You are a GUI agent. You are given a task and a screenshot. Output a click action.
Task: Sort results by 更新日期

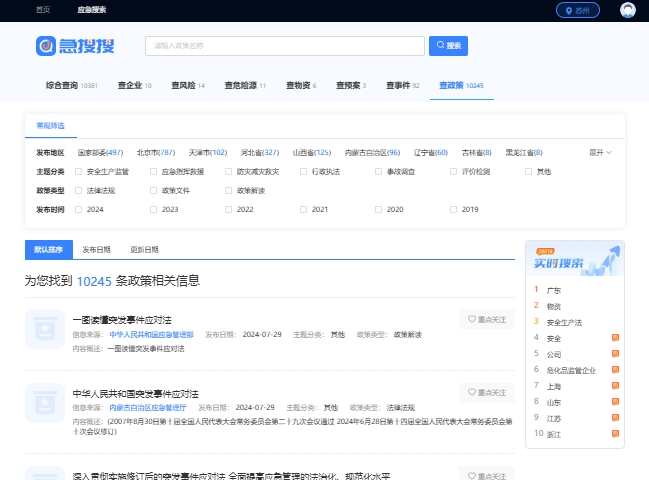144,250
